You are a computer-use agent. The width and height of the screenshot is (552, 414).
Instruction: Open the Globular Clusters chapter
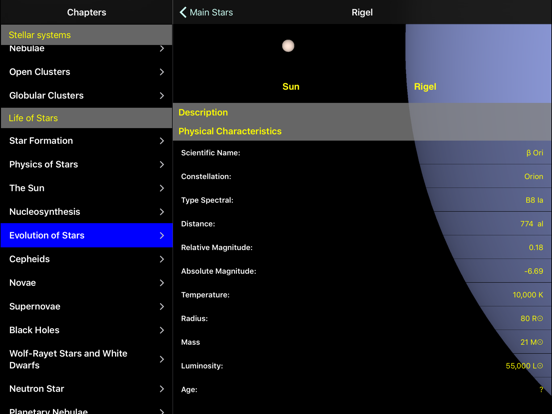tap(86, 95)
